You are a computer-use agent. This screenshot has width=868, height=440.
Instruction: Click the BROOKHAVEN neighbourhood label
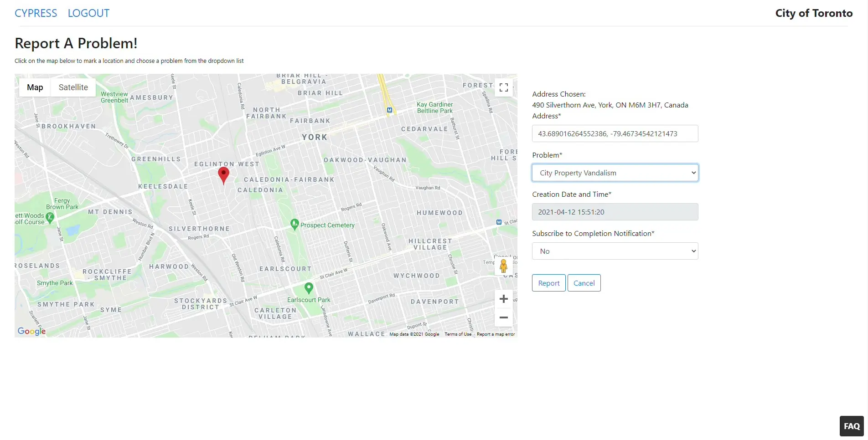tap(69, 126)
